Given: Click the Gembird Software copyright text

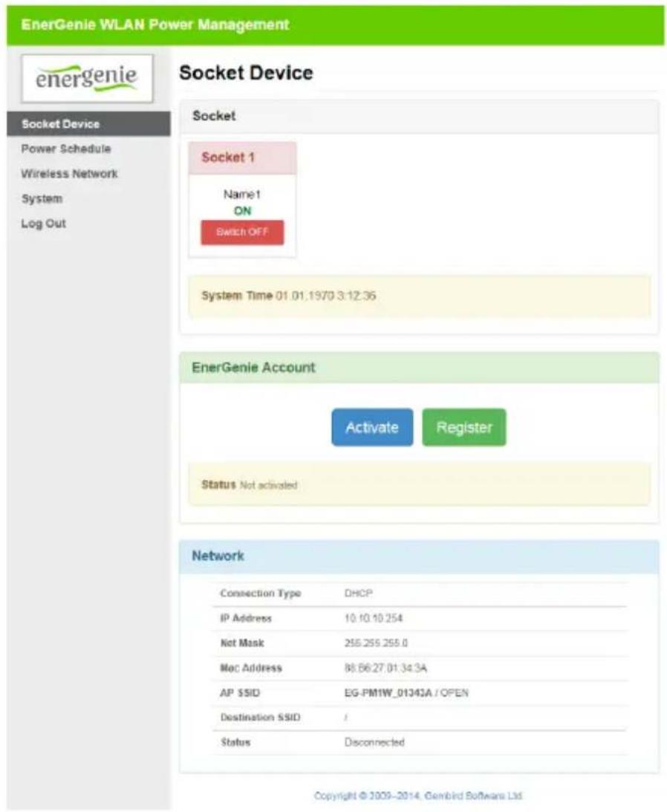Looking at the screenshot, I should click(418, 796).
